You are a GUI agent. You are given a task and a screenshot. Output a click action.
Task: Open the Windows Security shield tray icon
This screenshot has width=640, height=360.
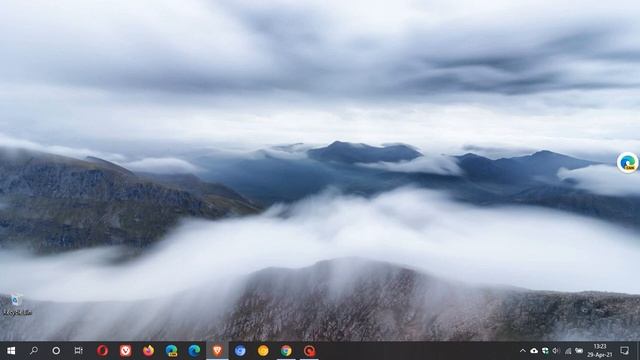[545, 351]
